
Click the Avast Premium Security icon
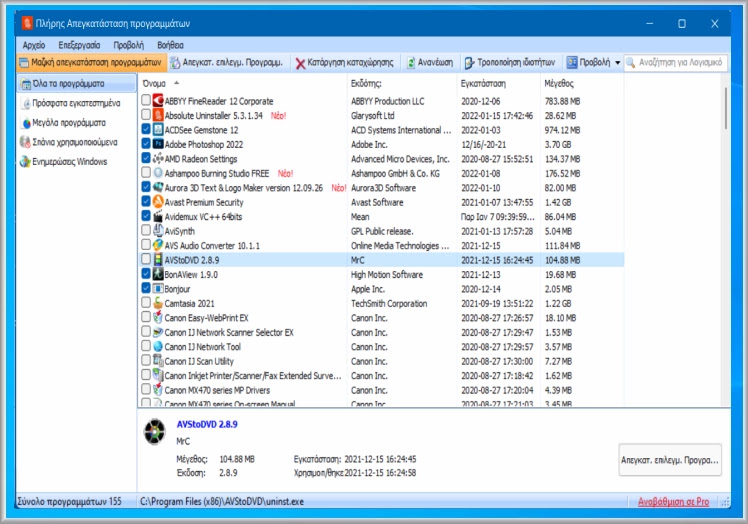[158, 202]
